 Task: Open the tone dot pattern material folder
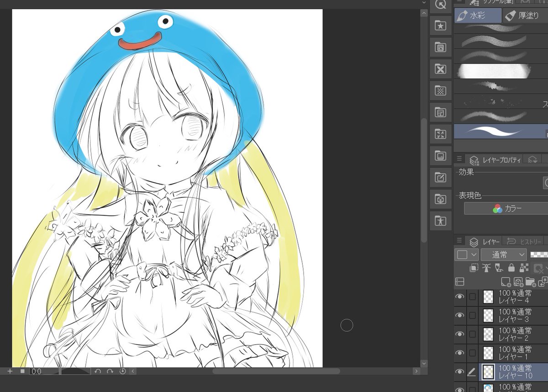coord(441,90)
